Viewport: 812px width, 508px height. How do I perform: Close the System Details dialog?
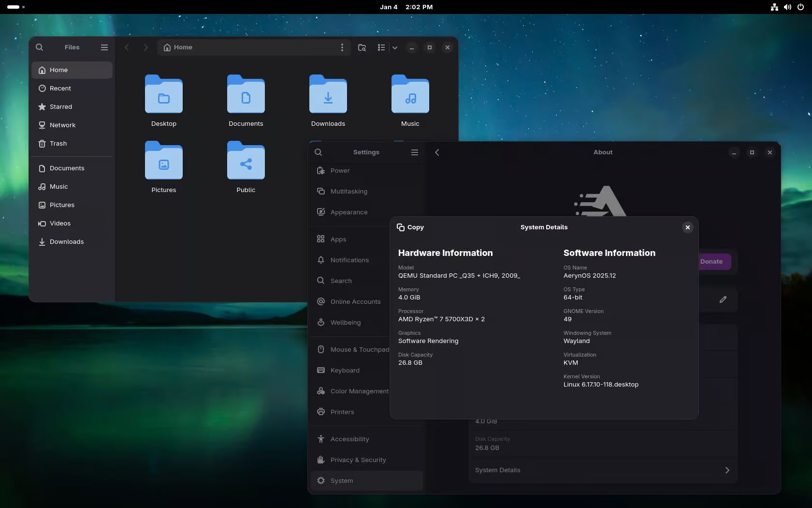(687, 227)
